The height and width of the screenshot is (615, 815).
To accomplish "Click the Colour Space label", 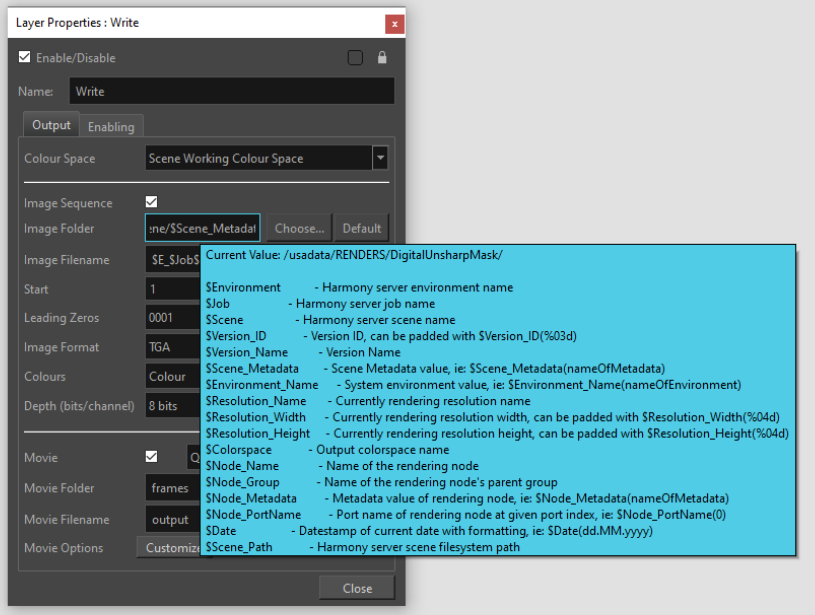I will tap(60, 159).
